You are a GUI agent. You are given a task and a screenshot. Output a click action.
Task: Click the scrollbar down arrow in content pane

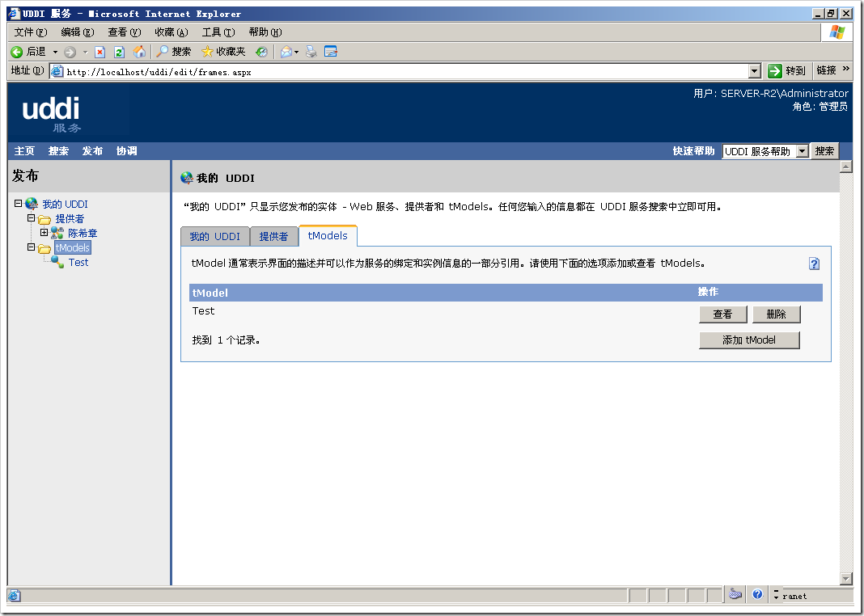[x=846, y=578]
